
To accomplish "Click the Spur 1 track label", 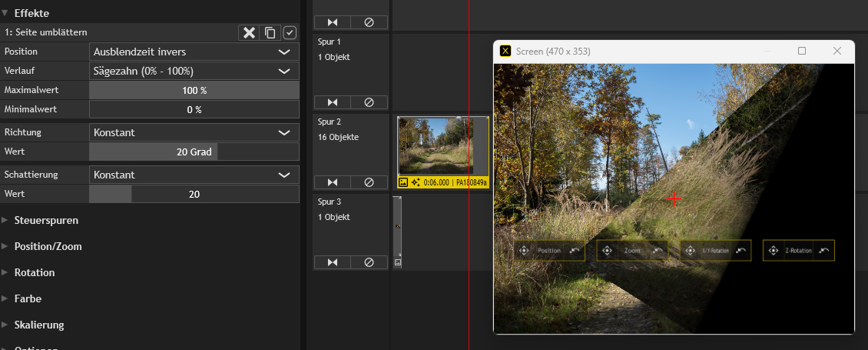I will pos(330,42).
